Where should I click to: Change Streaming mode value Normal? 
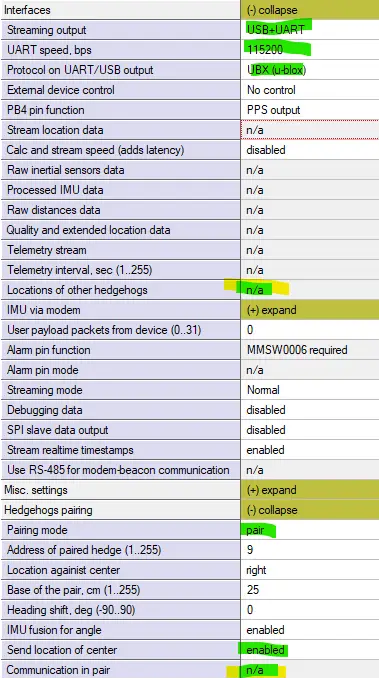click(x=310, y=390)
